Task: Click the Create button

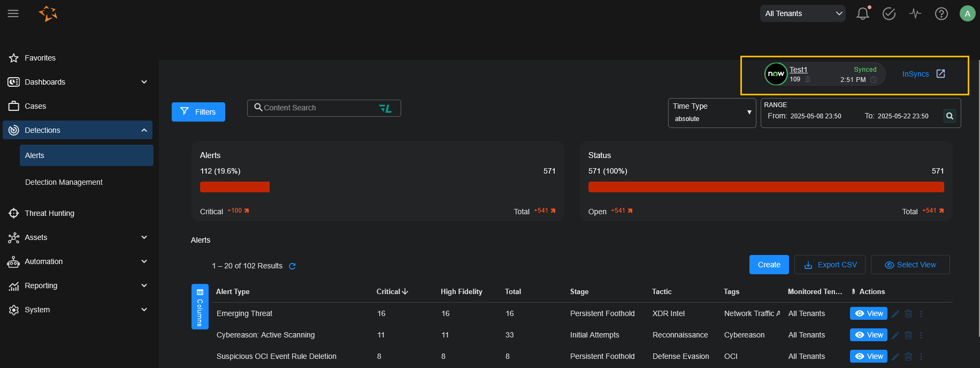Action: pos(769,265)
